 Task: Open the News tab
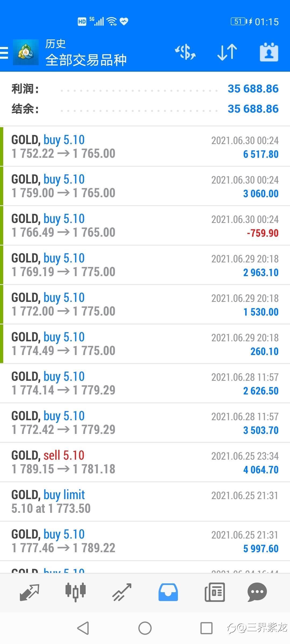215,592
